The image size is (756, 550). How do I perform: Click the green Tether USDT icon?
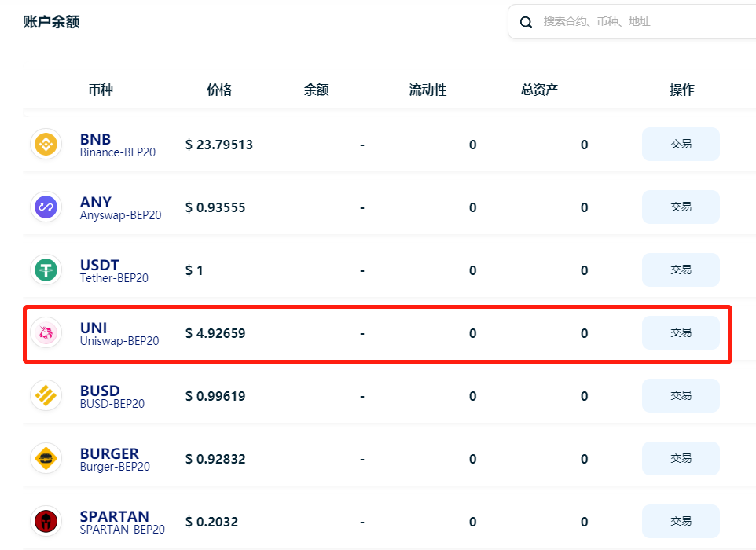[46, 270]
